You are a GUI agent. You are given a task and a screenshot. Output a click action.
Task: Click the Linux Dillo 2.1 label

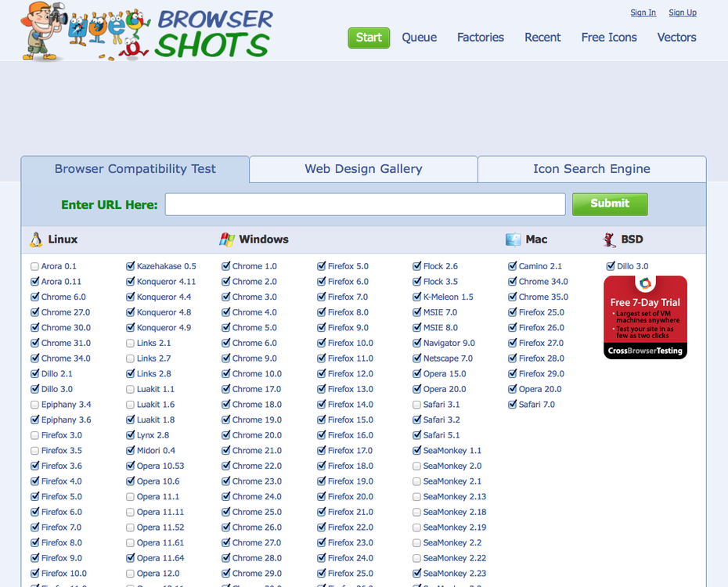[x=56, y=374]
